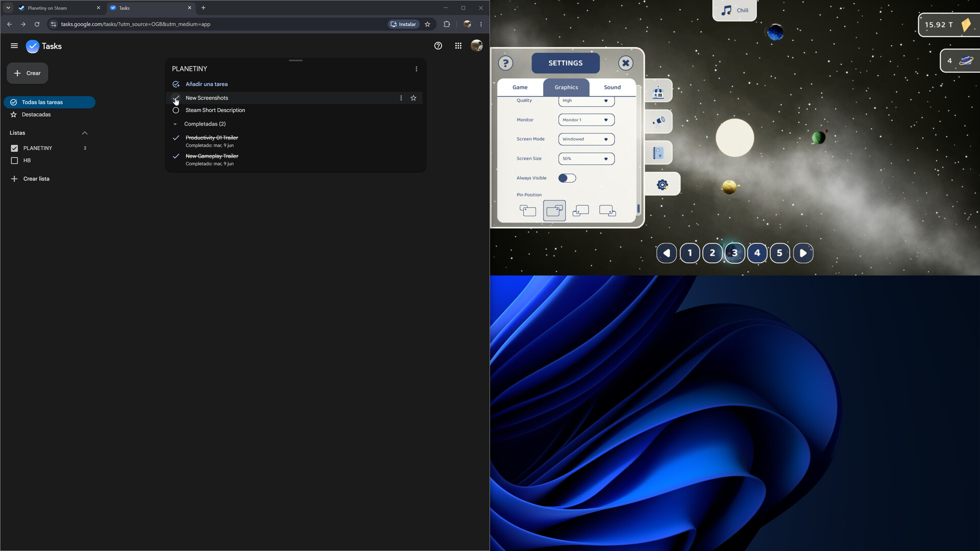Switch to the Sound tab
The image size is (980, 551).
click(x=612, y=87)
